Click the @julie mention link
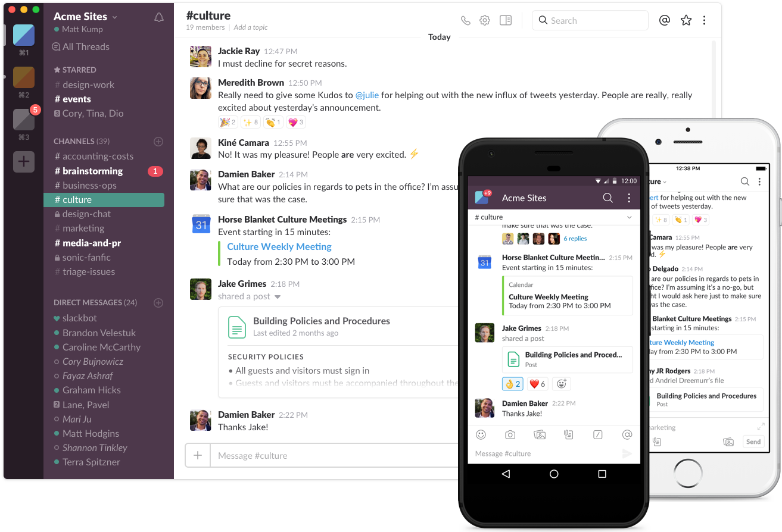 [x=367, y=95]
